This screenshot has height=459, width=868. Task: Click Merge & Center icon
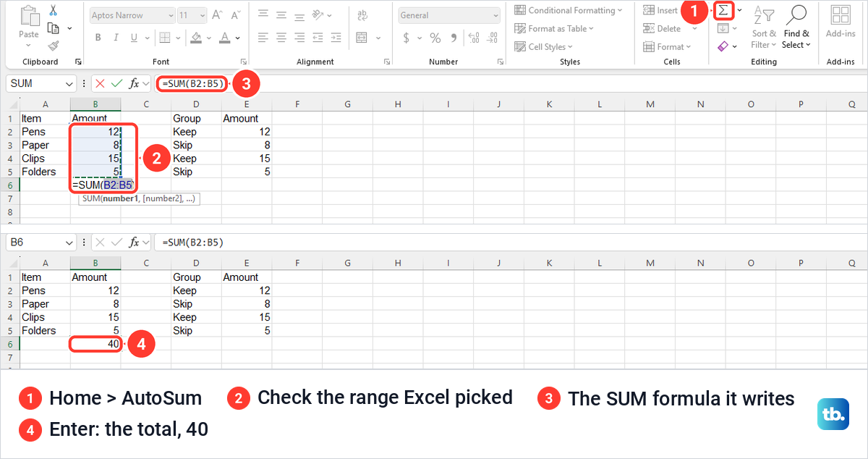362,38
